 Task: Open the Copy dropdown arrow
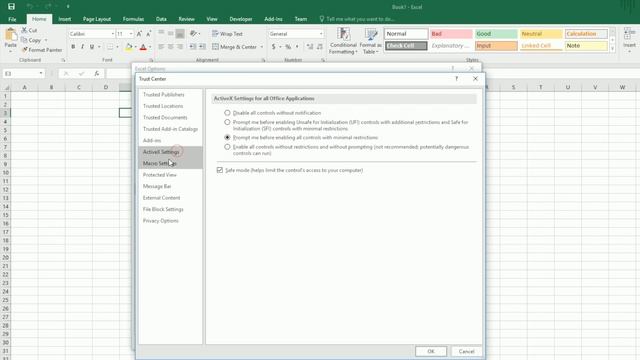coord(46,40)
